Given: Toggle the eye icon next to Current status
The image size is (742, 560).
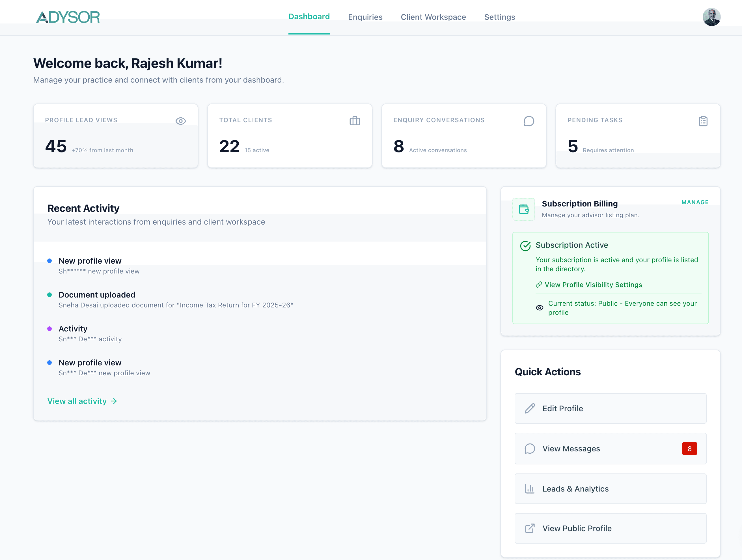Looking at the screenshot, I should click(540, 307).
